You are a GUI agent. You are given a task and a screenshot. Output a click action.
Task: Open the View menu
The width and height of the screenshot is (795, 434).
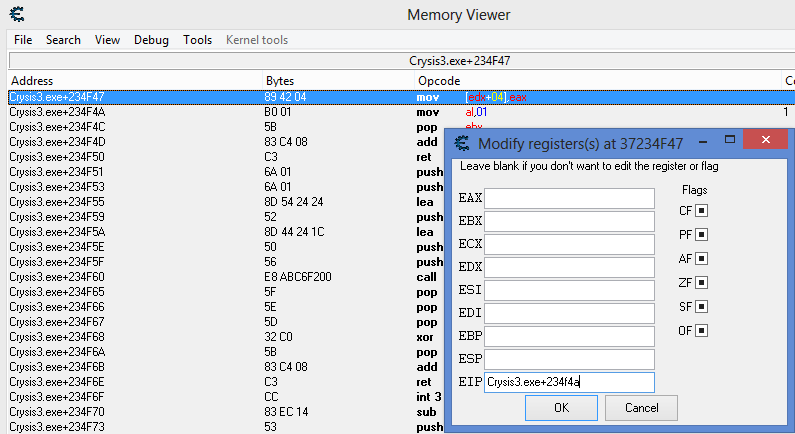(x=107, y=40)
